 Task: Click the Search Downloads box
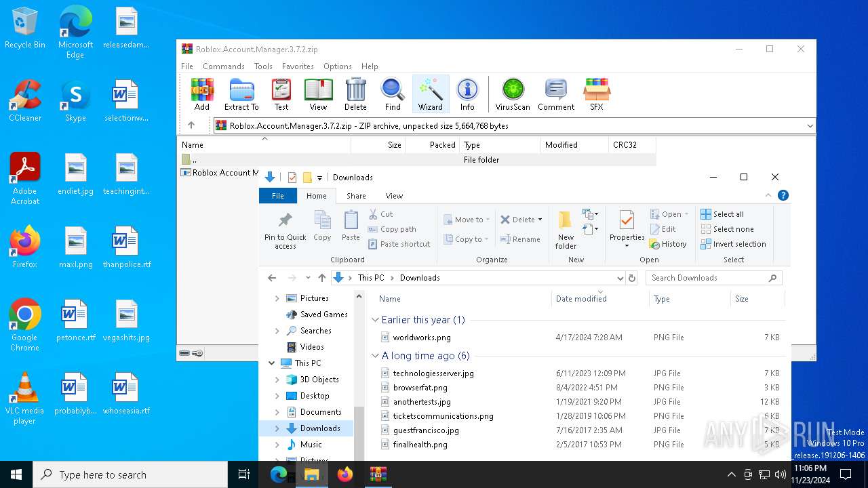click(x=713, y=278)
